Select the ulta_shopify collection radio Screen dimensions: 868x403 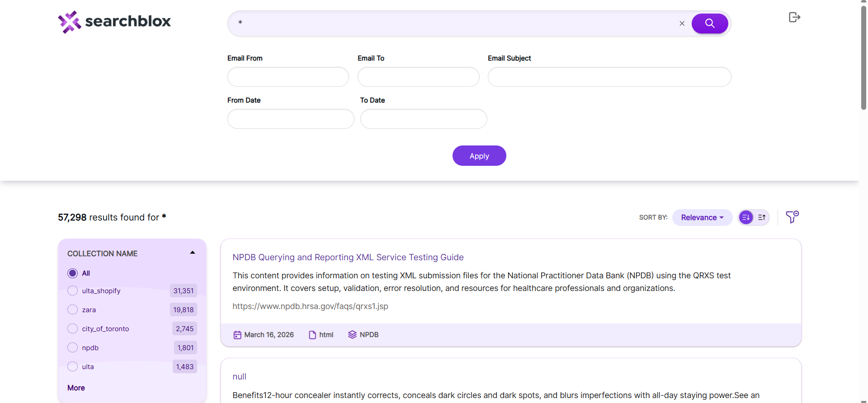click(72, 291)
